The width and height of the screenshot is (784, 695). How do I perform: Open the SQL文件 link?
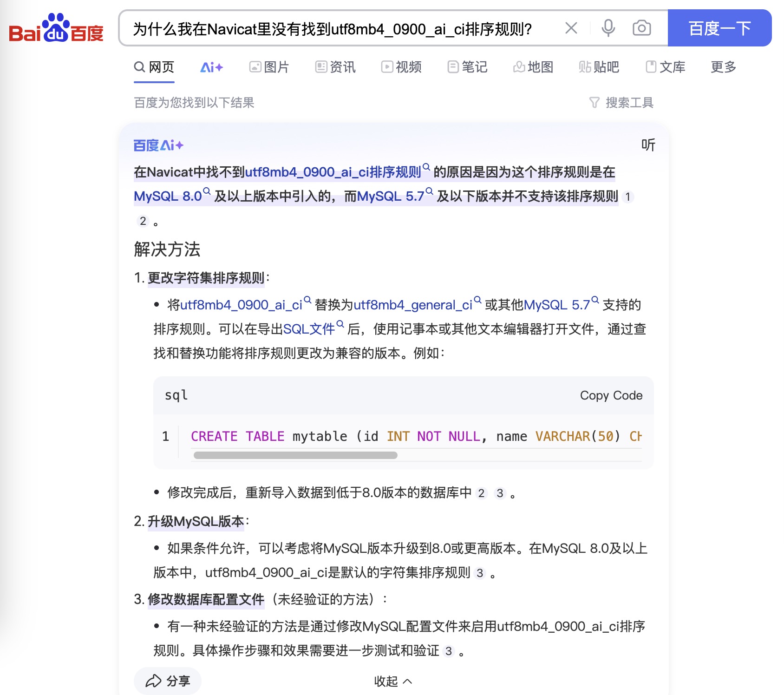point(314,329)
